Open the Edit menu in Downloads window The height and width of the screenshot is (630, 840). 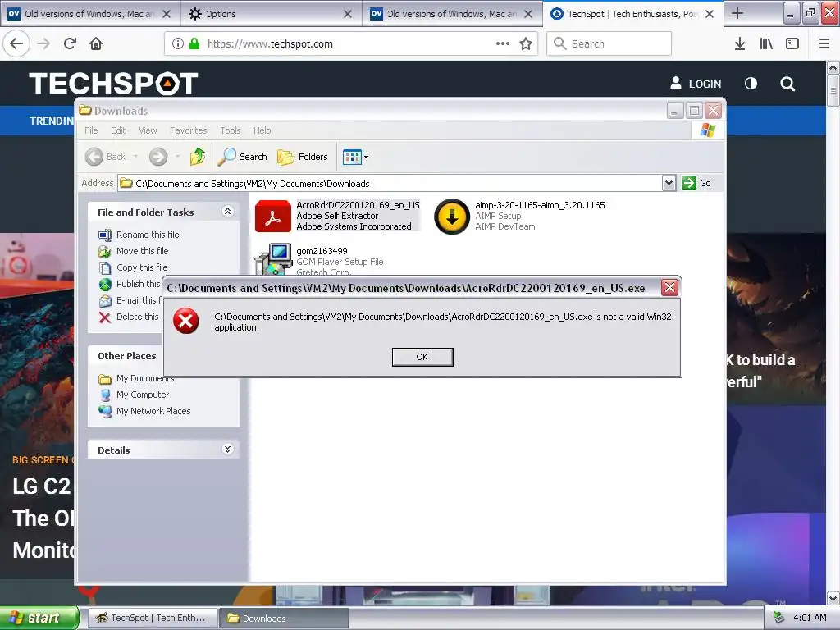click(x=118, y=130)
